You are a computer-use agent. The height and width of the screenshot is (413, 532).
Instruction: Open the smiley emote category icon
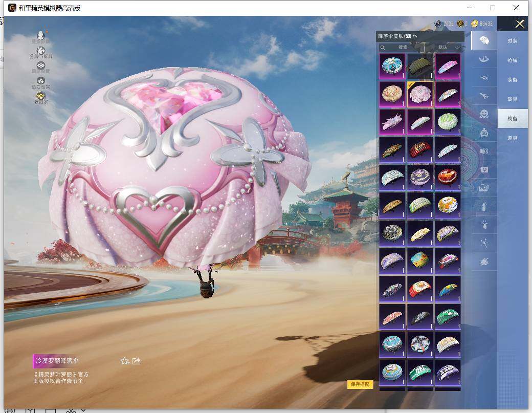click(484, 114)
